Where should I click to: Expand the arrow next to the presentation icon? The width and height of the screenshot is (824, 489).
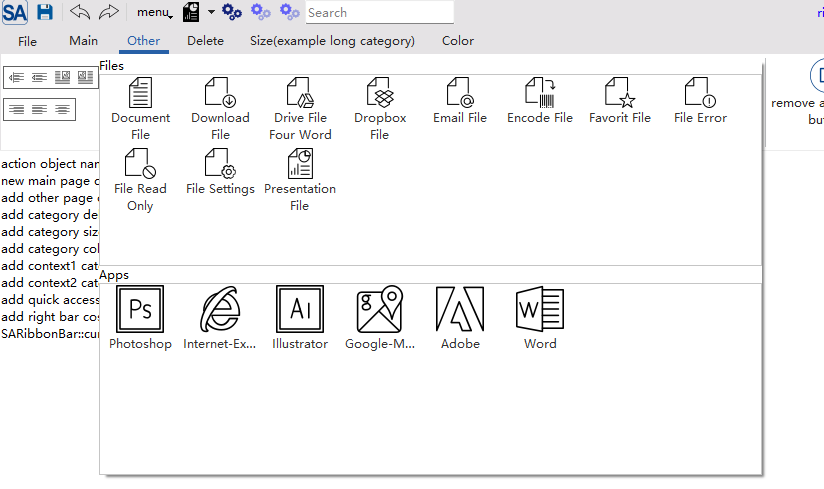point(211,13)
